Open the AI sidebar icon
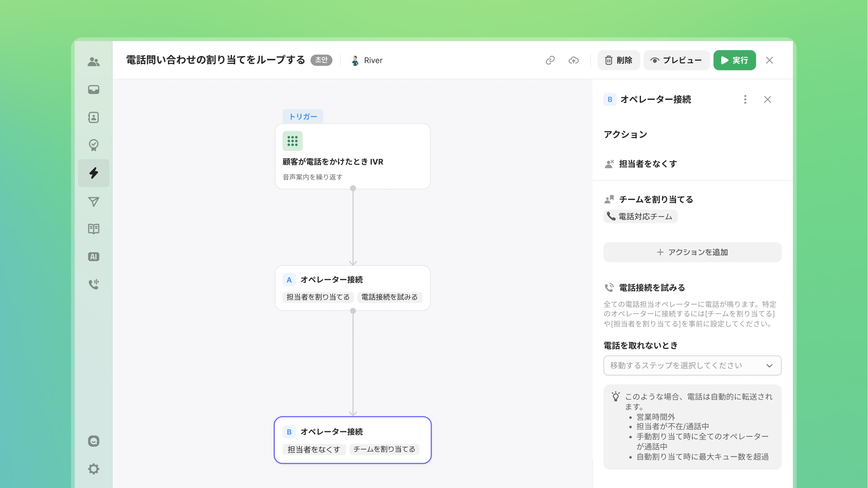Screen dimensions: 868x488 pos(94,257)
